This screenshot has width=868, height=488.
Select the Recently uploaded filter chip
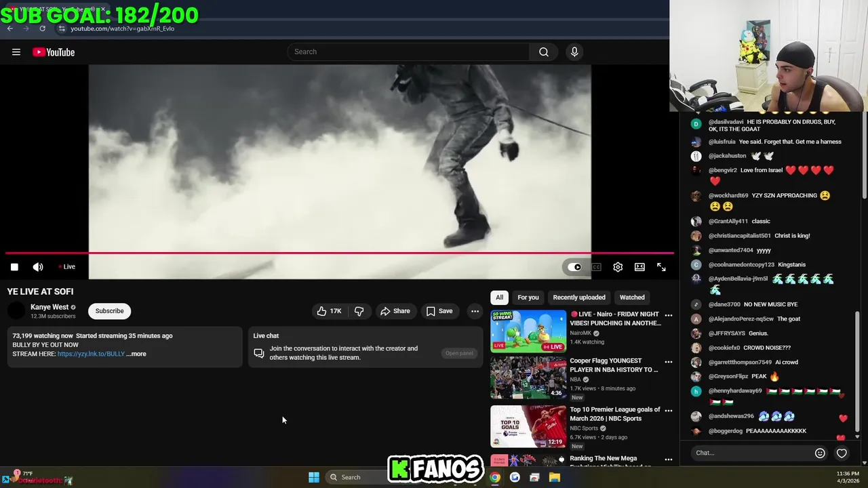(579, 298)
